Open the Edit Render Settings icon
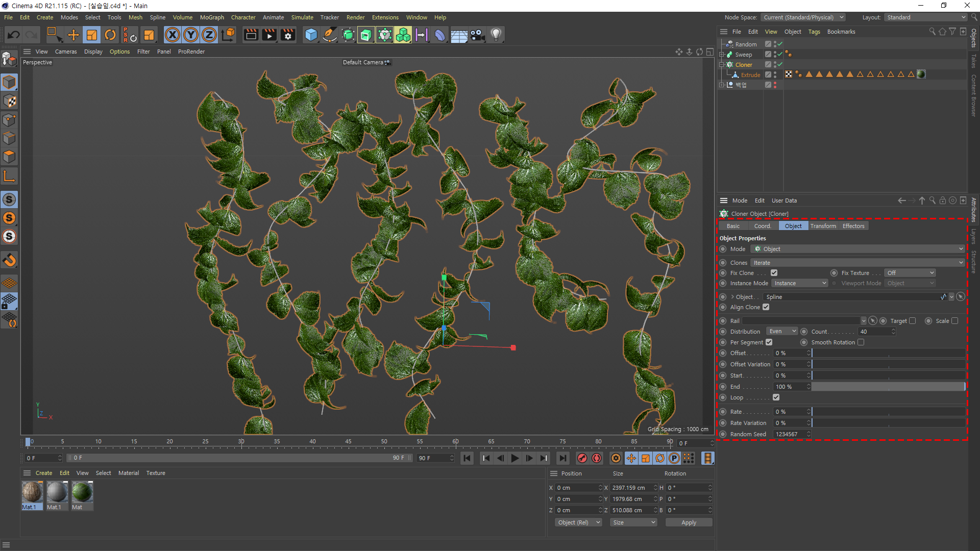Screen dimensions: 980x551 [x=288, y=35]
